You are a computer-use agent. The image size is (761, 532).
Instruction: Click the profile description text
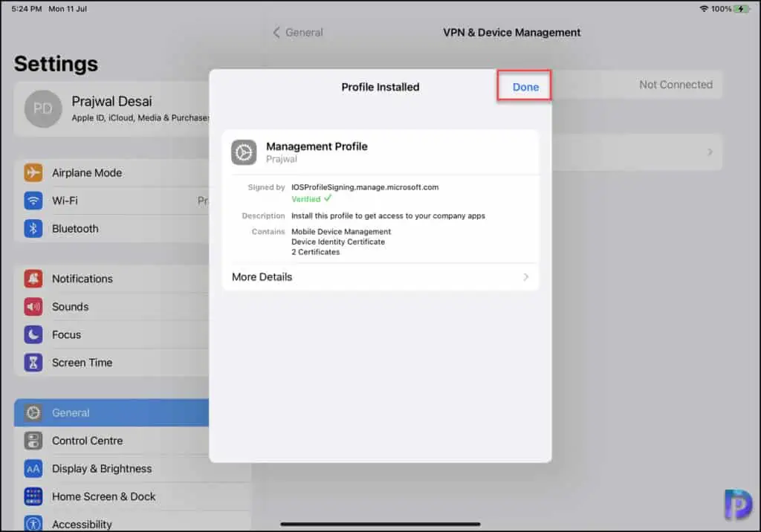tap(388, 216)
